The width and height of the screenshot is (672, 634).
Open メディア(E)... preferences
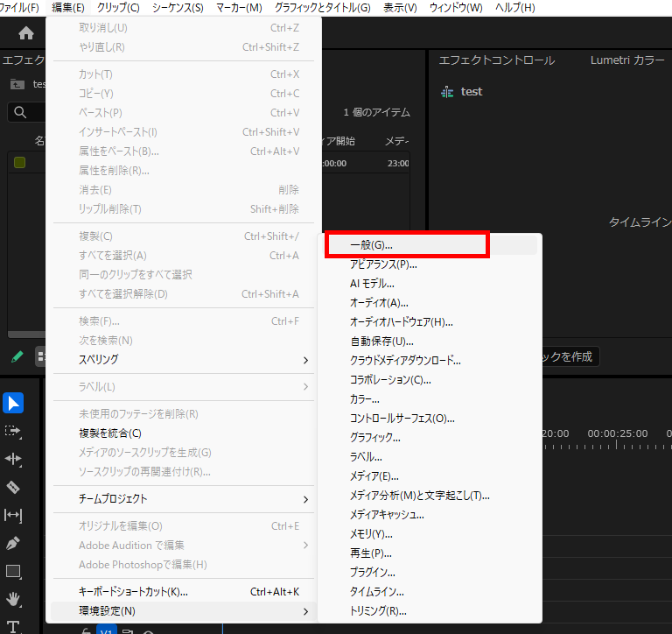pos(430,476)
